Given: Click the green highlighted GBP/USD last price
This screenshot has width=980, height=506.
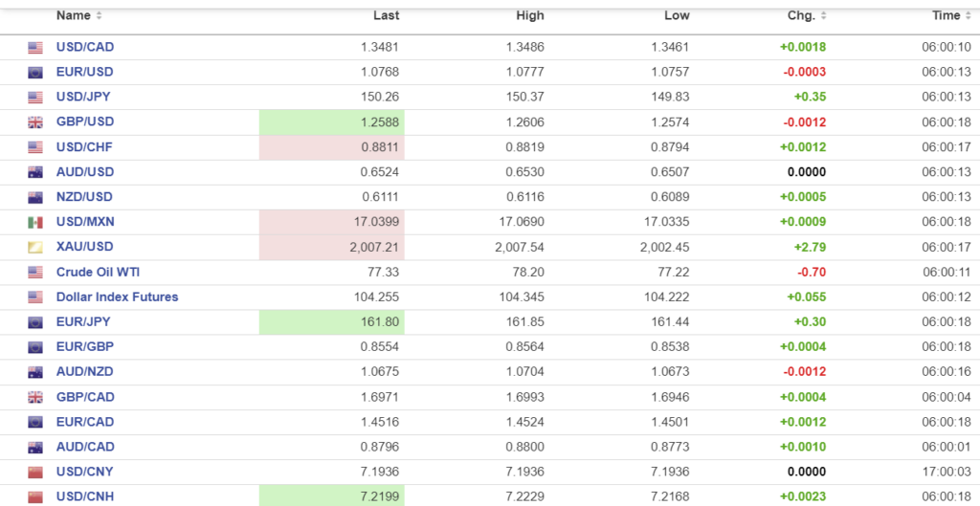Looking at the screenshot, I should [382, 122].
